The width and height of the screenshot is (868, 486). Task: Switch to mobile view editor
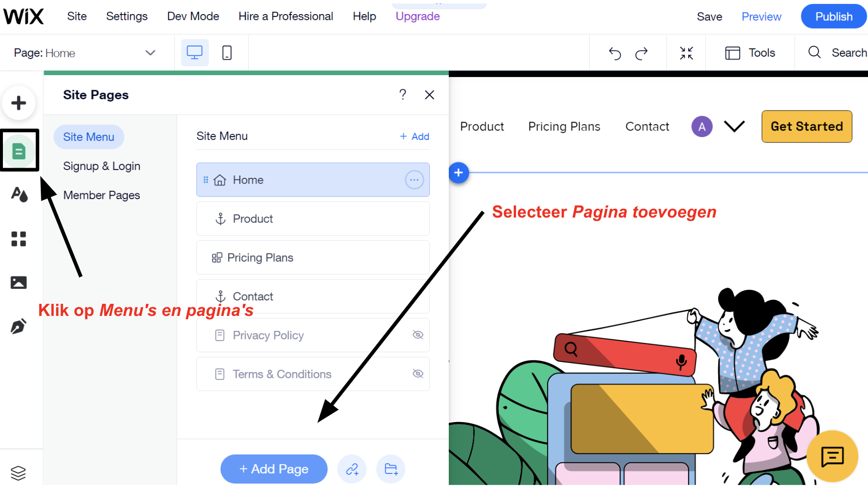pyautogui.click(x=226, y=53)
